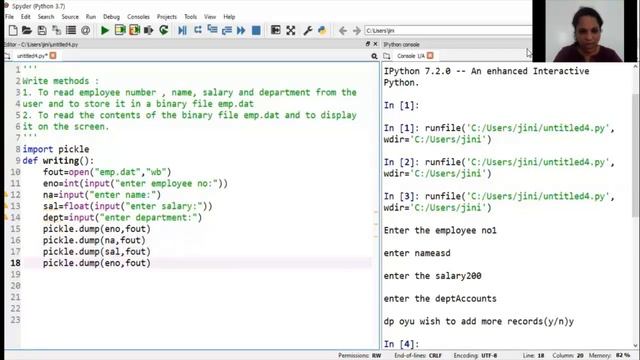Open the Tools menu
Screen dimensions: 640x360
click(x=190, y=17)
